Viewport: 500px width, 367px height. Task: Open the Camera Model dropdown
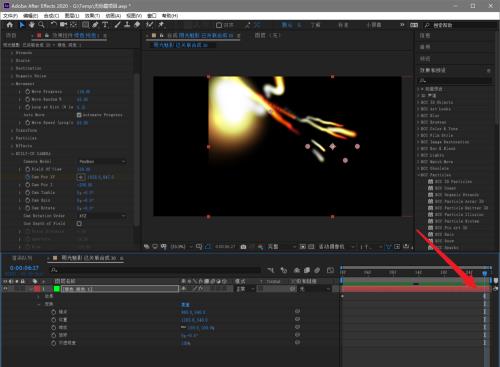102,161
